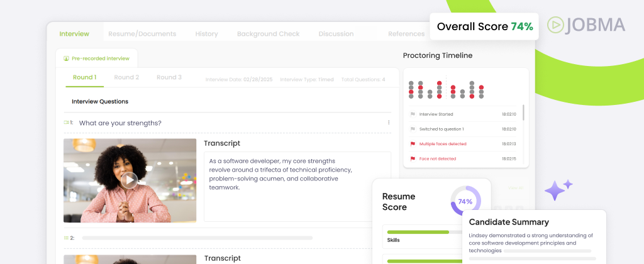Play the strengths answer video
This screenshot has width=644, height=264.
(x=130, y=180)
